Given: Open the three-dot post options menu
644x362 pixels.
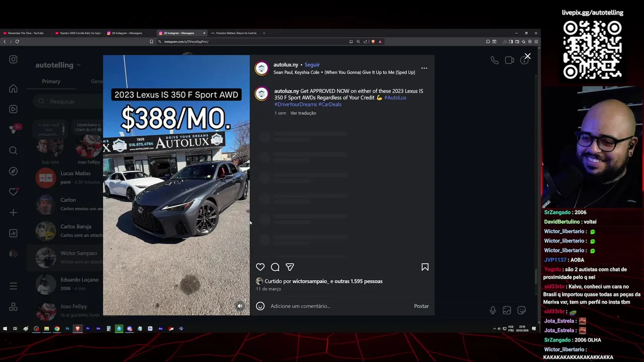Looking at the screenshot, I should (424, 68).
